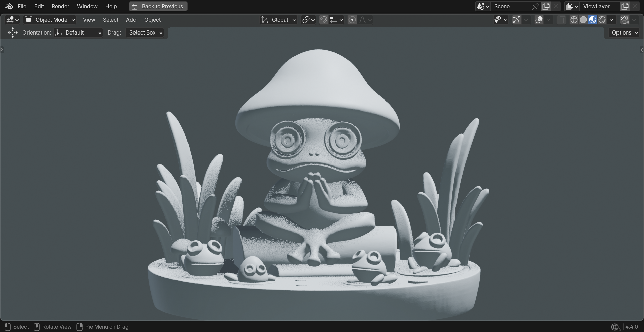Click the Scene name field

tap(512, 6)
